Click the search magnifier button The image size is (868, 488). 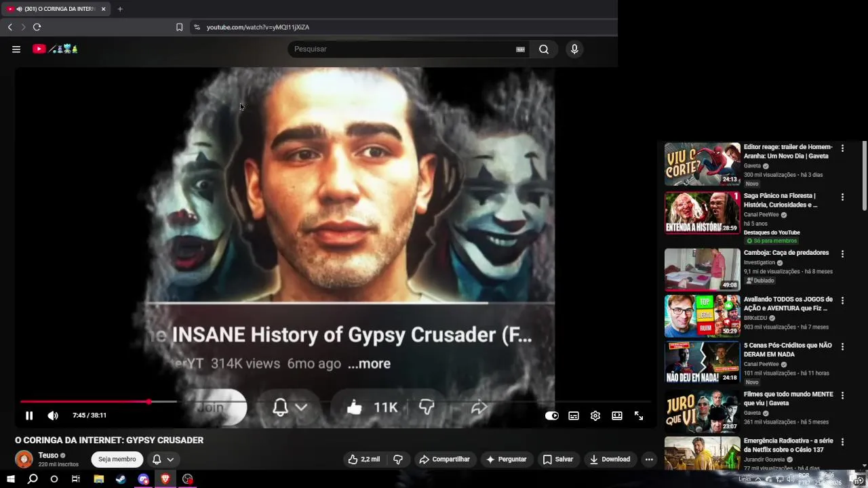544,49
